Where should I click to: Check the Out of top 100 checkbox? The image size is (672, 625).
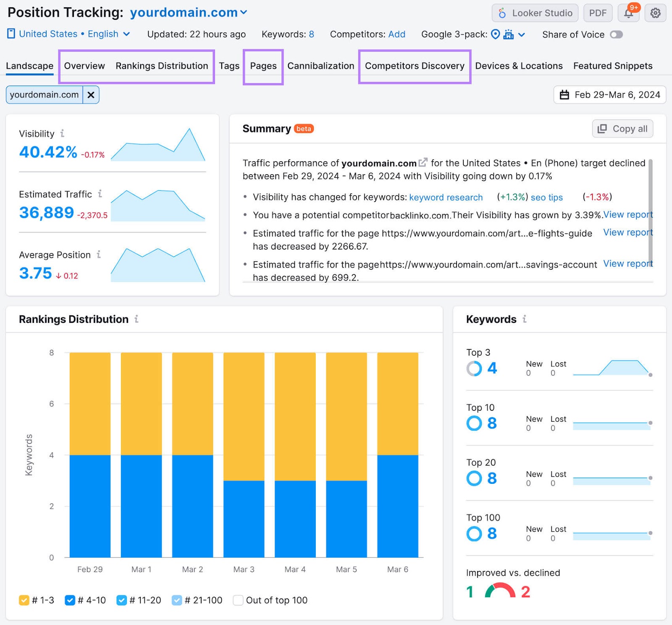[238, 600]
